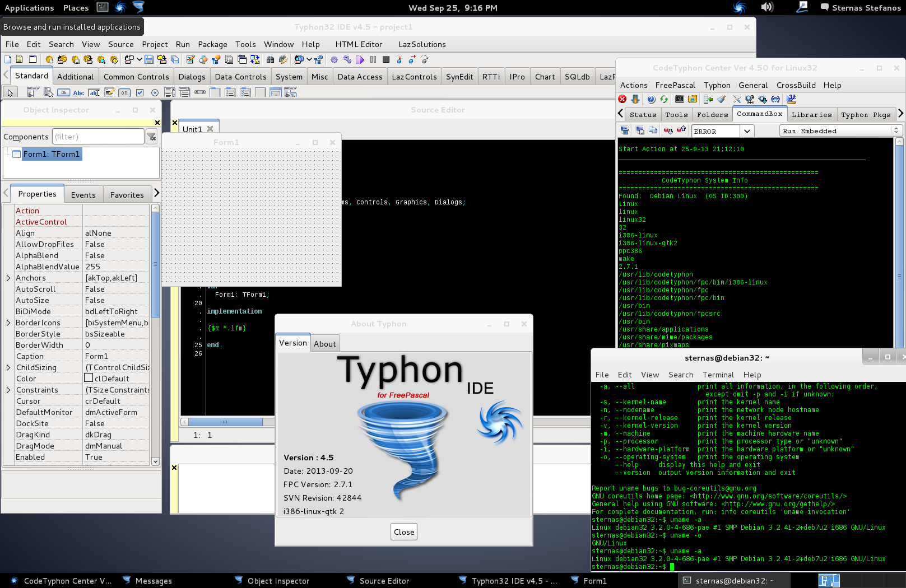The height and width of the screenshot is (588, 906).
Task: Expand the ChildSizing property
Action: [8, 367]
